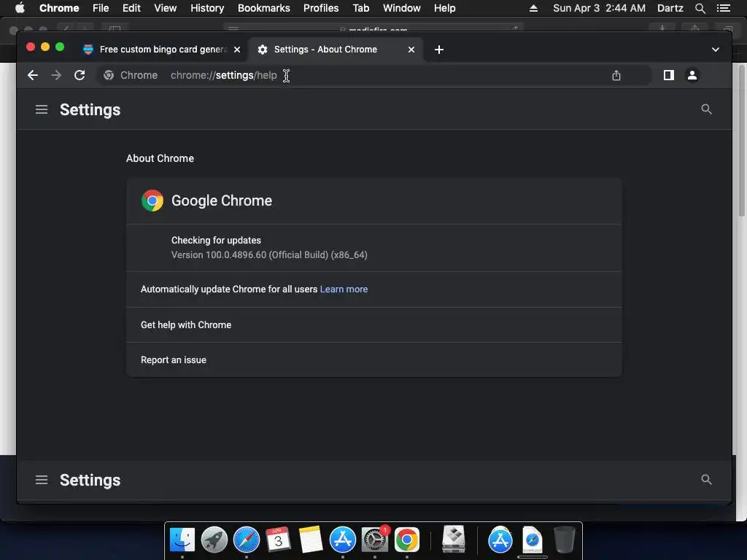The image size is (747, 560).
Task: Open Notes in the Dock
Action: coord(311,540)
